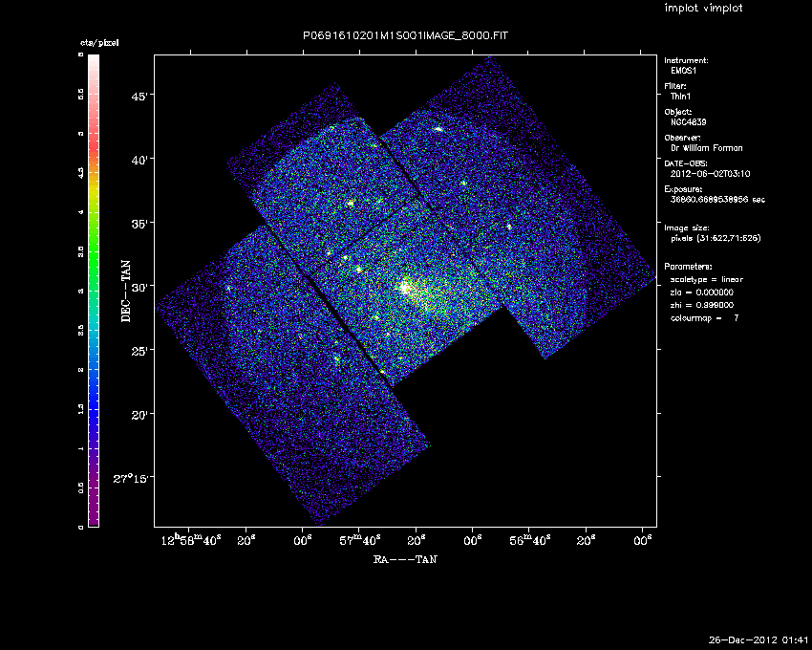Click the pixels (31:622,71:626) value
This screenshot has height=650, width=812.
click(716, 238)
